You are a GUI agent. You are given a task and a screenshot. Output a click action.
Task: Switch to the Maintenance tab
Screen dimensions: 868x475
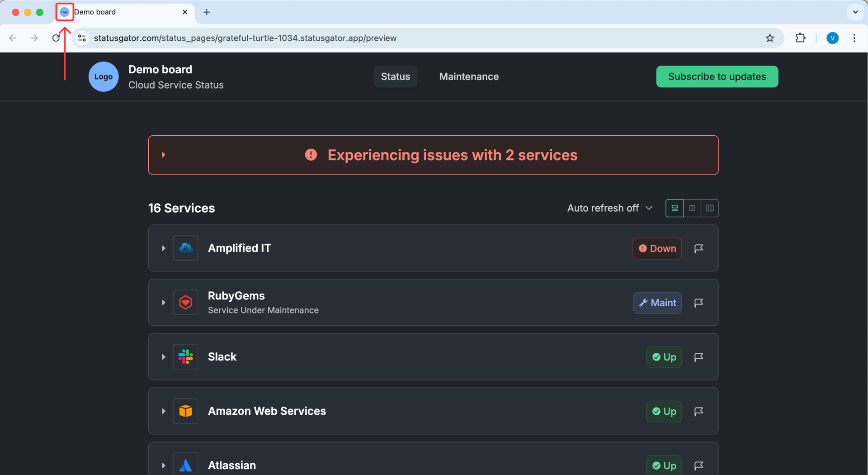469,76
